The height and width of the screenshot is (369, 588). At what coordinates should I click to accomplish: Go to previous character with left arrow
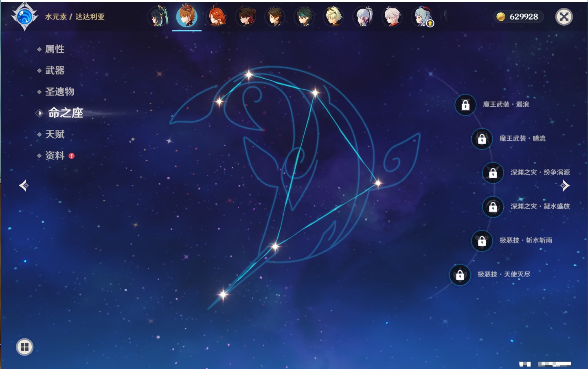pyautogui.click(x=24, y=186)
